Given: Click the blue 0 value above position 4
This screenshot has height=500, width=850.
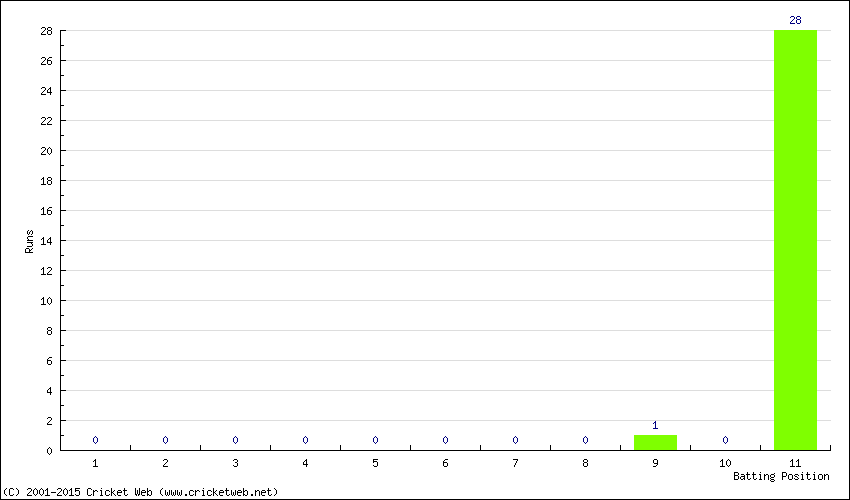Looking at the screenshot, I should [305, 440].
